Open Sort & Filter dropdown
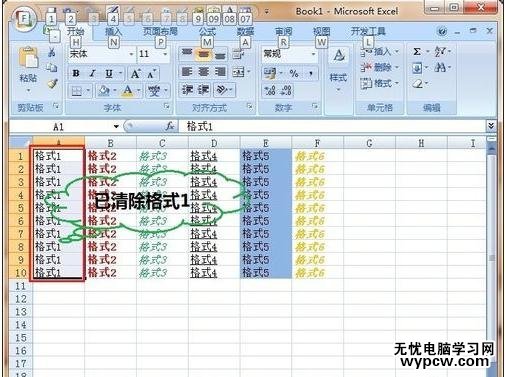 [442, 52]
